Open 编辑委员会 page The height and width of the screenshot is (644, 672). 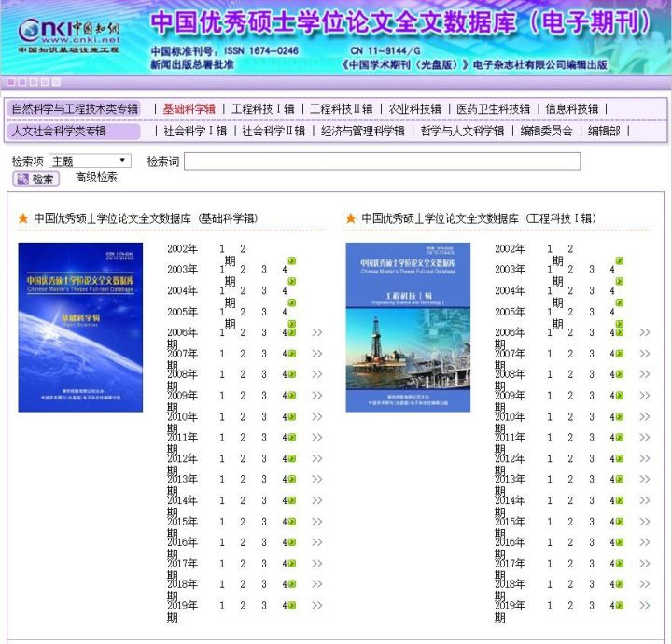(x=546, y=131)
